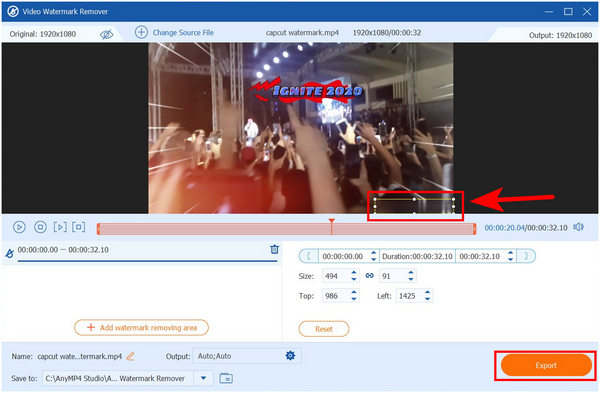Minimize the Video Watermark Remover window
The image size is (600, 393).
pyautogui.click(x=549, y=12)
